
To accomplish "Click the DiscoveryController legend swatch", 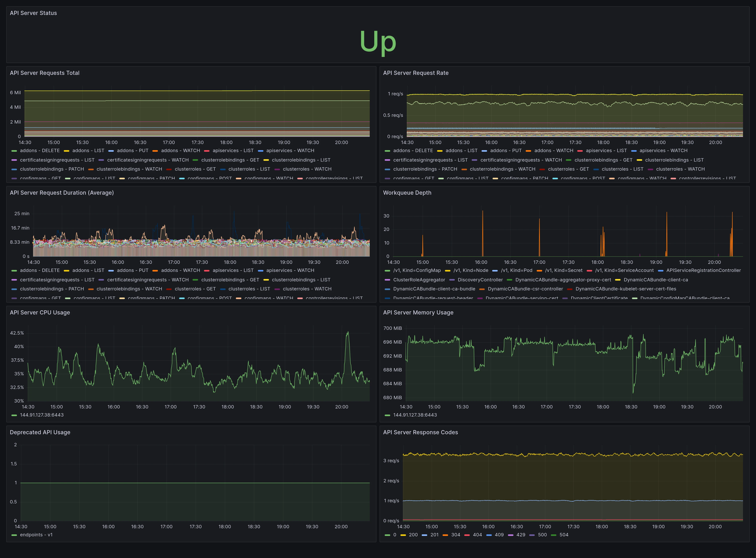I will point(452,280).
